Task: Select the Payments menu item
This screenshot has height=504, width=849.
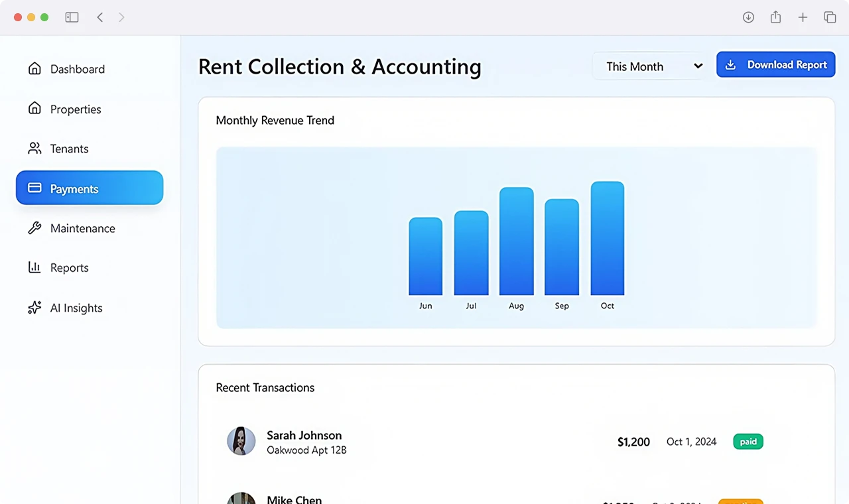Action: pos(90,188)
